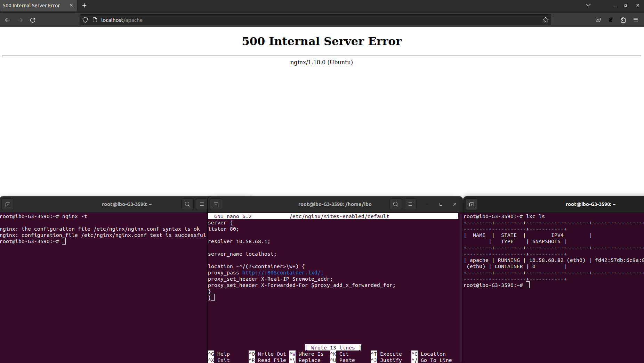This screenshot has width=644, height=363.
Task: Open the hamburger menu in nano terminal
Action: [x=410, y=204]
